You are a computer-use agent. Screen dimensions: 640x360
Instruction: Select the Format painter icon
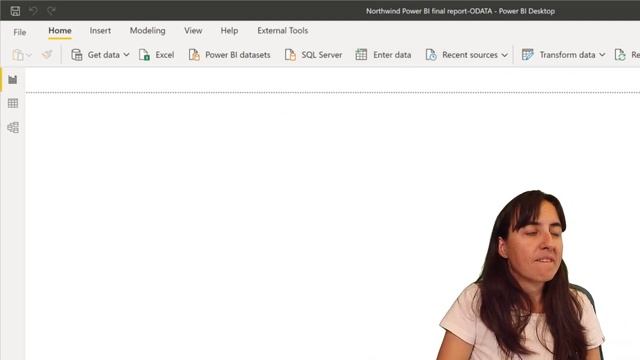[x=47, y=54]
